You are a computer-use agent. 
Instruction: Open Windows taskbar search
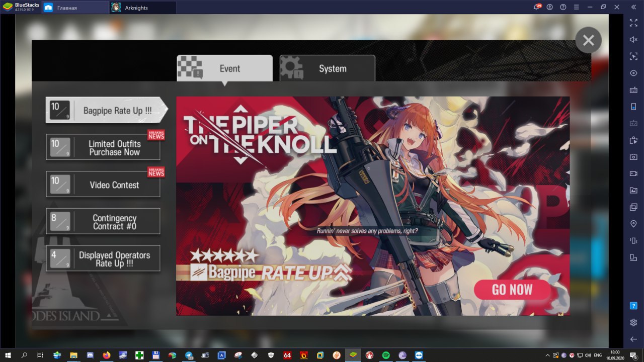[x=24, y=355]
